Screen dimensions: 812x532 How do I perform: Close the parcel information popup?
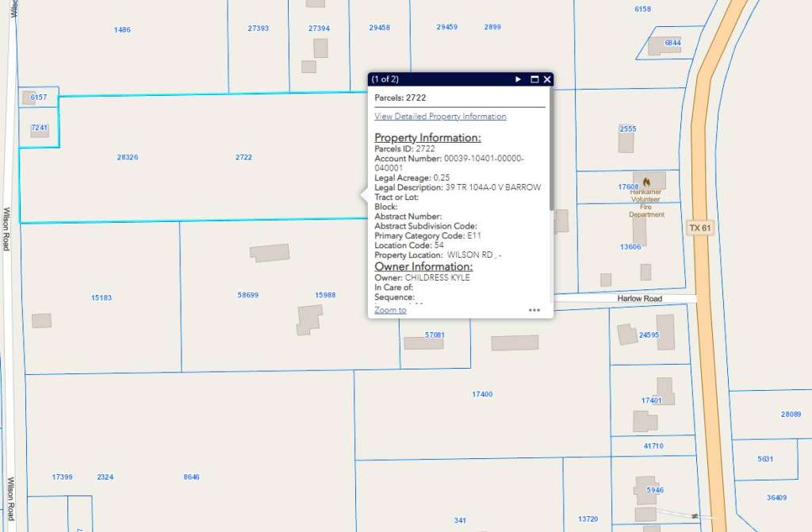click(x=546, y=79)
